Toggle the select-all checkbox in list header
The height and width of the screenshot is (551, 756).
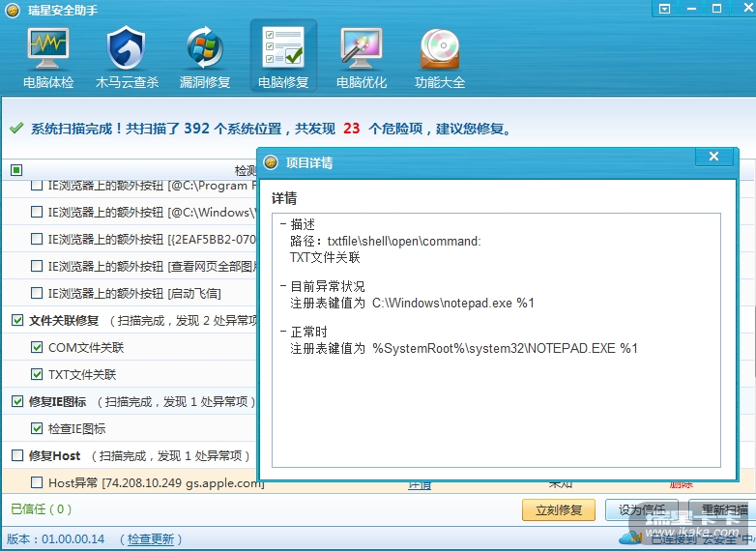(16, 170)
